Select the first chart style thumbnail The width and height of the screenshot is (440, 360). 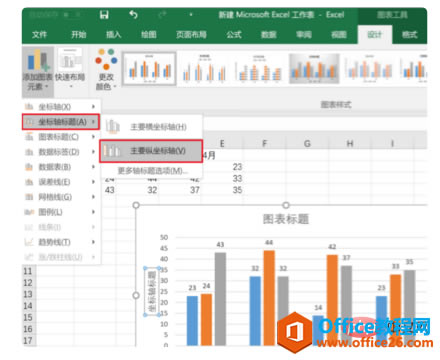(x=149, y=68)
